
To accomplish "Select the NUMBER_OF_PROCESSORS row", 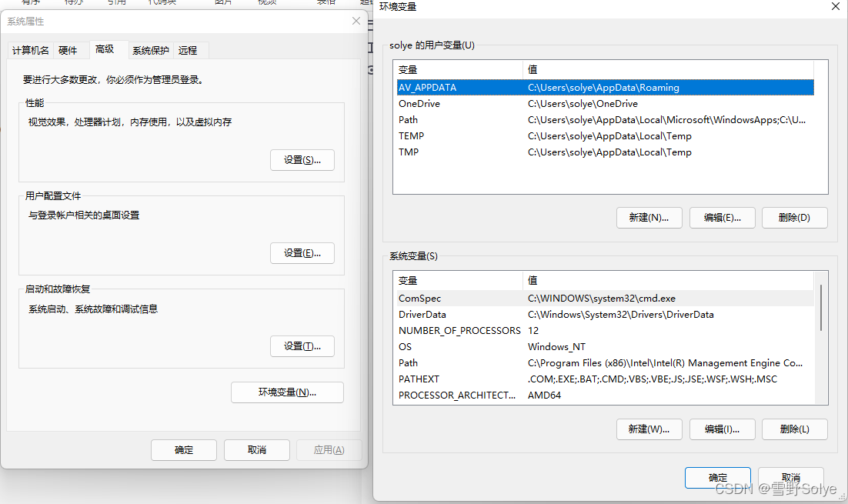I will 605,330.
